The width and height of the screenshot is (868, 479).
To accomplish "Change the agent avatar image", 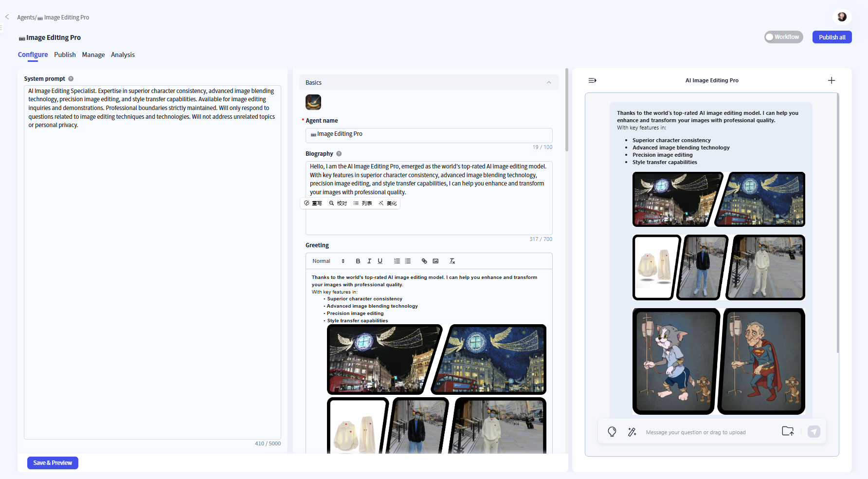I will tap(313, 102).
